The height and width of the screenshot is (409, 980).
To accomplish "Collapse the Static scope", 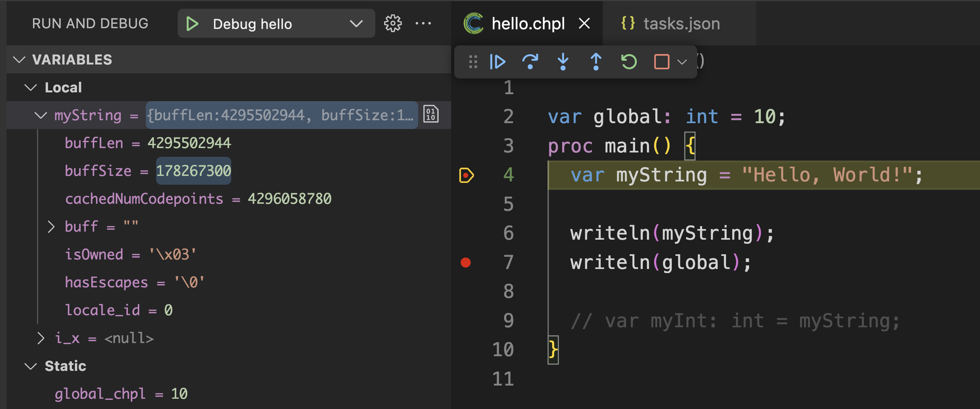I will (x=30, y=366).
